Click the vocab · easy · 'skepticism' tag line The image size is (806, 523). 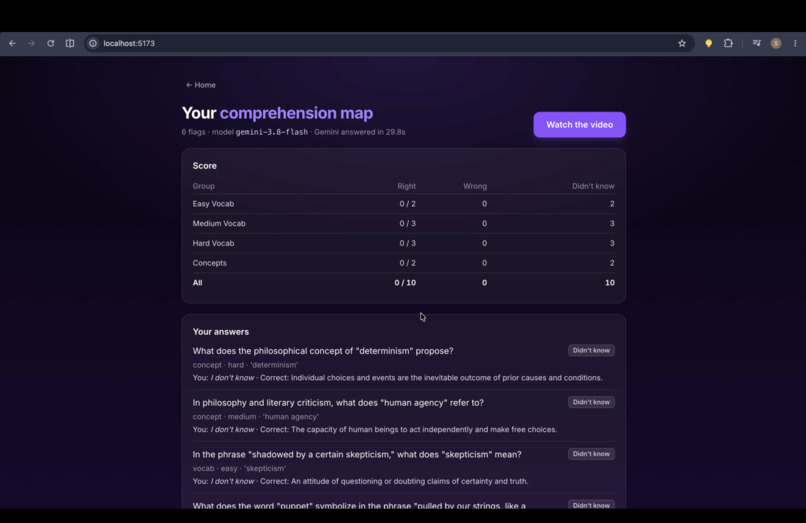[x=239, y=468]
